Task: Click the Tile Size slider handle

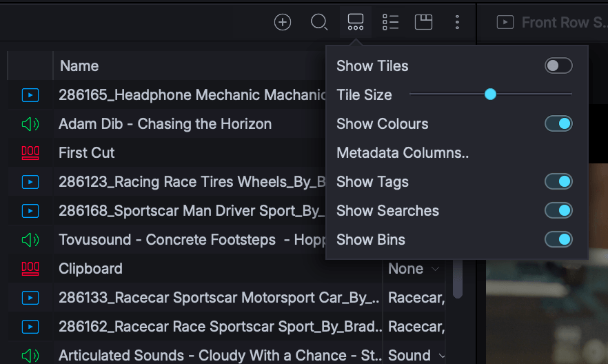Action: (491, 94)
